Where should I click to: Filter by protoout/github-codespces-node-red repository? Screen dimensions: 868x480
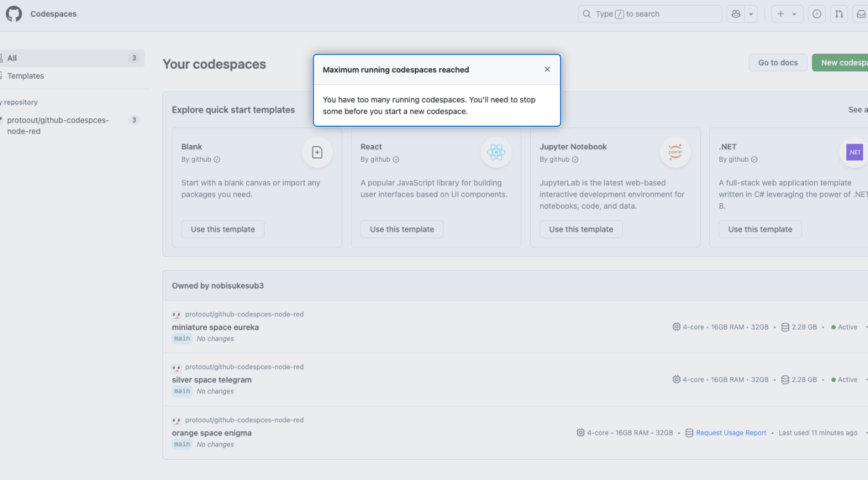(x=72, y=126)
